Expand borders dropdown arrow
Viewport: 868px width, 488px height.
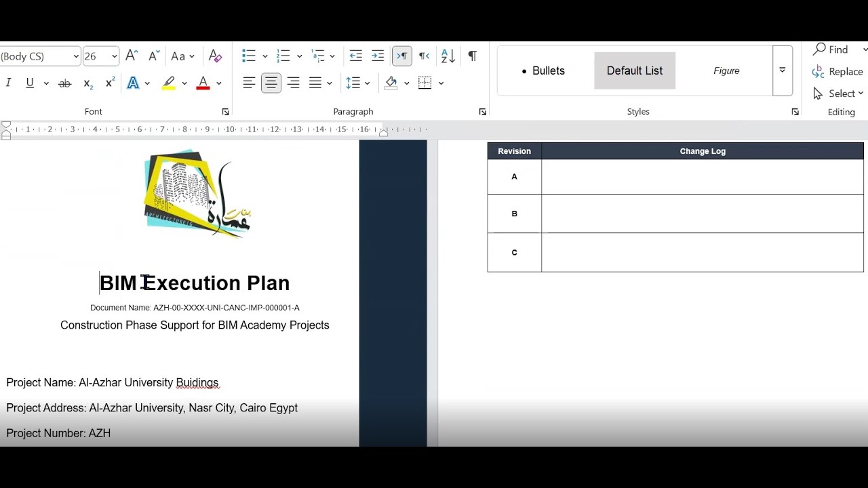pos(441,83)
